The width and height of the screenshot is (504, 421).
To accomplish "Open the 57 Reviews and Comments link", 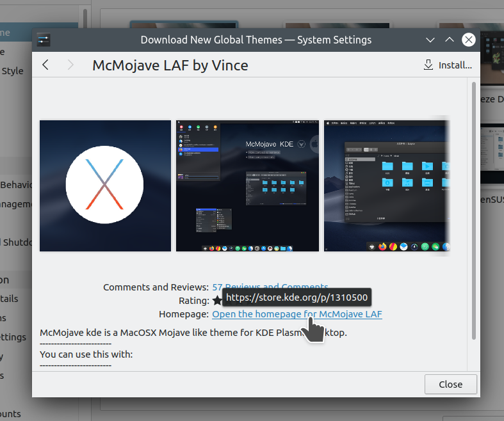I will tap(270, 287).
